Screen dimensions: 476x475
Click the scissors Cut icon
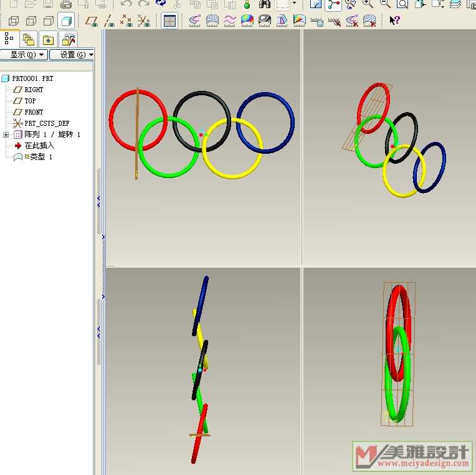[178, 4]
